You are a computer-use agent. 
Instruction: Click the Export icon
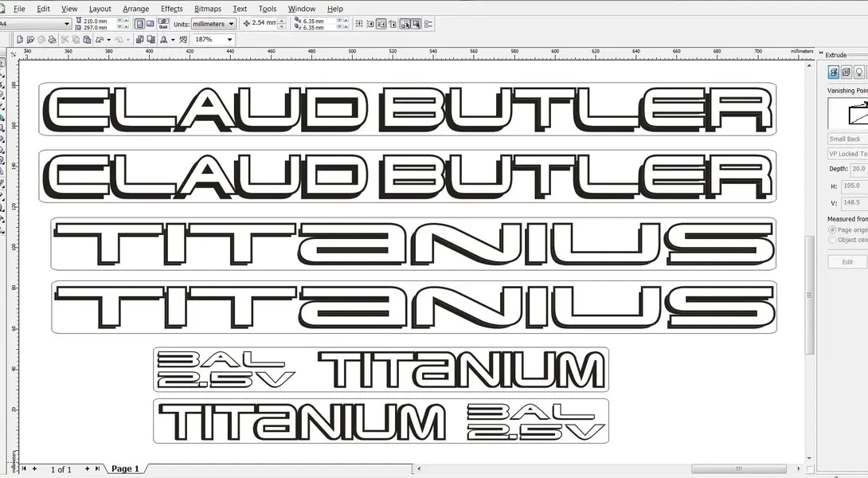pos(151,39)
